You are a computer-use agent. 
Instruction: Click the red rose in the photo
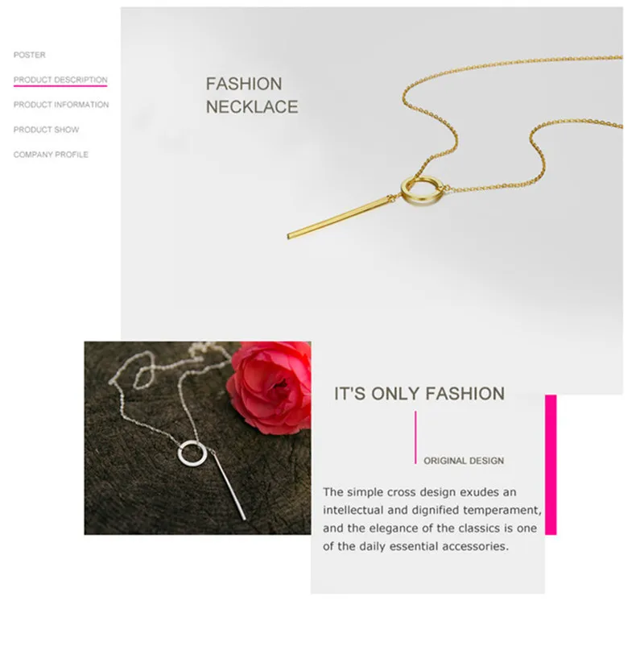270,388
